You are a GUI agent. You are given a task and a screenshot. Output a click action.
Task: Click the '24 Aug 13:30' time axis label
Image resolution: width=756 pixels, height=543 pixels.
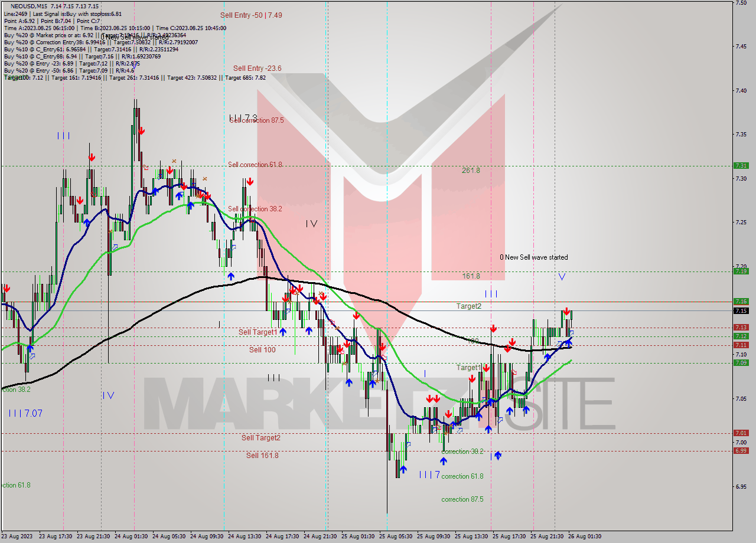[x=245, y=537]
